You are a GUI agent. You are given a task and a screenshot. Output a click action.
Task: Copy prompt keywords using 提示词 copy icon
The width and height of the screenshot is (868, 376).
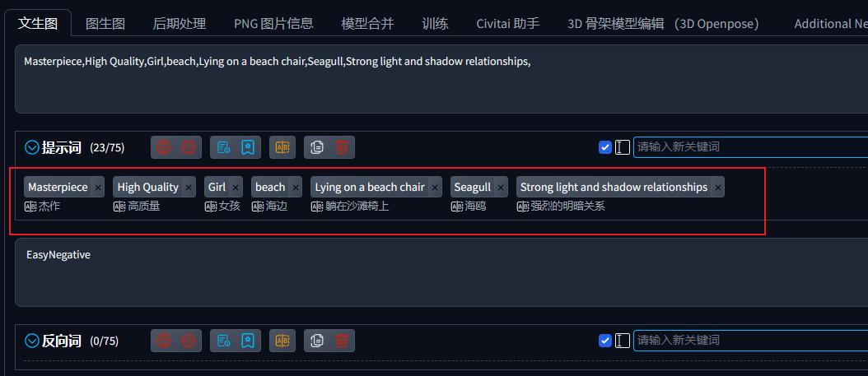316,147
